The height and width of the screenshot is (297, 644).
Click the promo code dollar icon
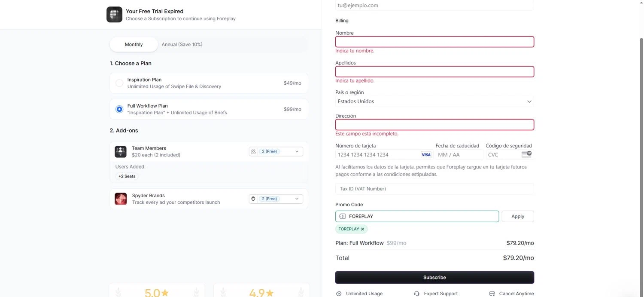tap(342, 216)
